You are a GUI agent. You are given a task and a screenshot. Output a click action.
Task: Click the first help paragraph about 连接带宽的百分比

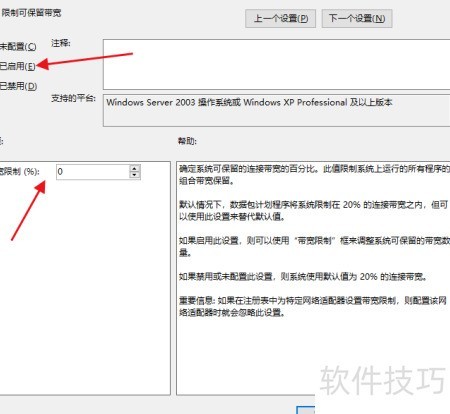(314, 175)
